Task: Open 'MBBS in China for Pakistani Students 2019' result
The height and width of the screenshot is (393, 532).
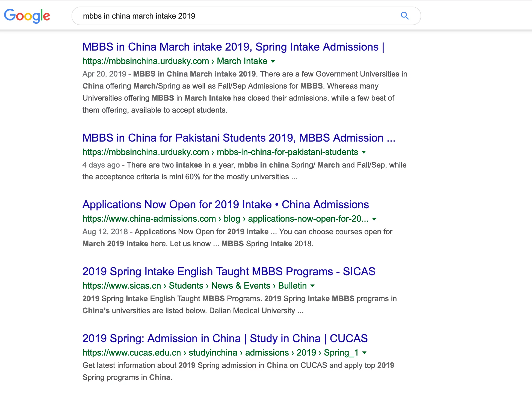Action: click(239, 138)
